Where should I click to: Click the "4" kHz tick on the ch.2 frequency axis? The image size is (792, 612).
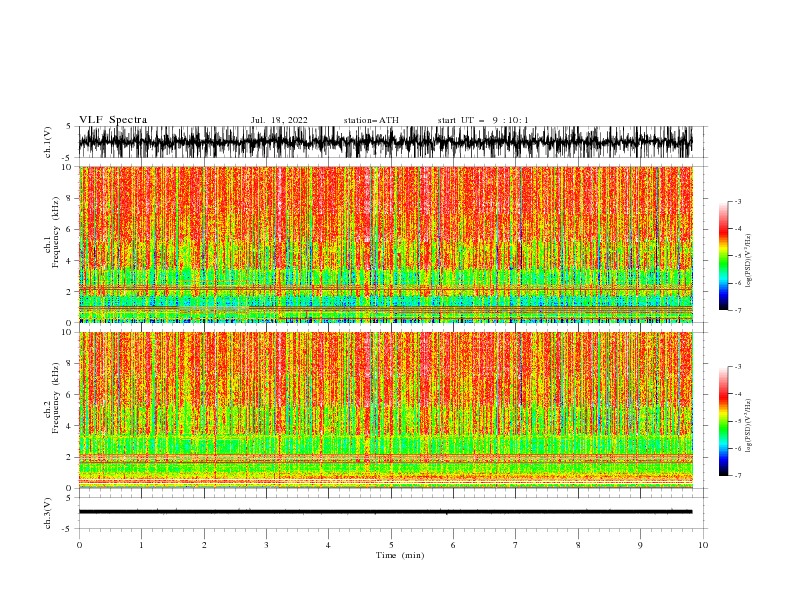coord(70,426)
